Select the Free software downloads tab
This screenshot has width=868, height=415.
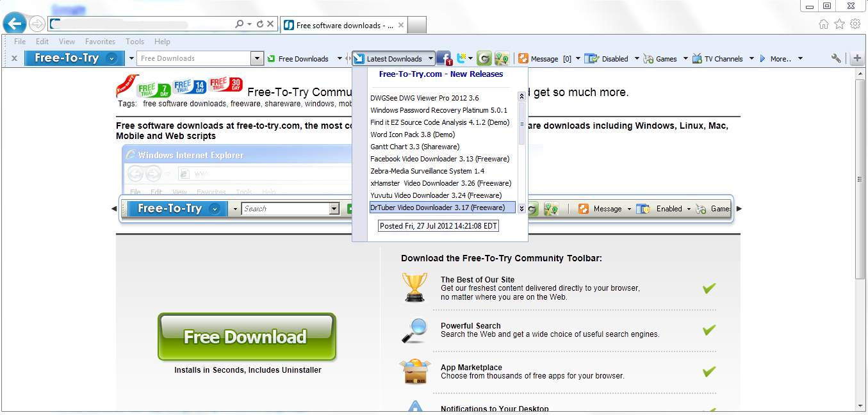click(343, 26)
